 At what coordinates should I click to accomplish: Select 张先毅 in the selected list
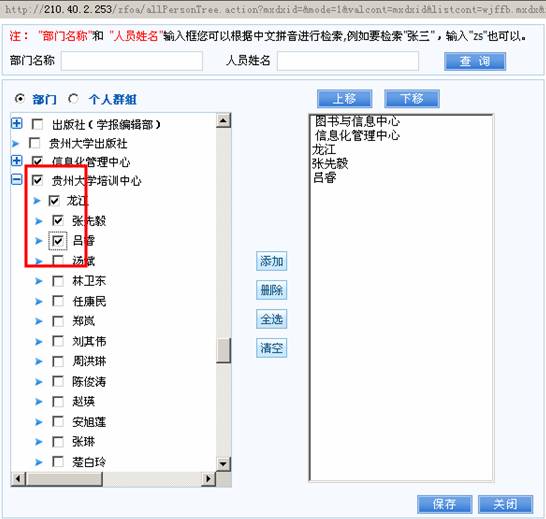(x=330, y=163)
